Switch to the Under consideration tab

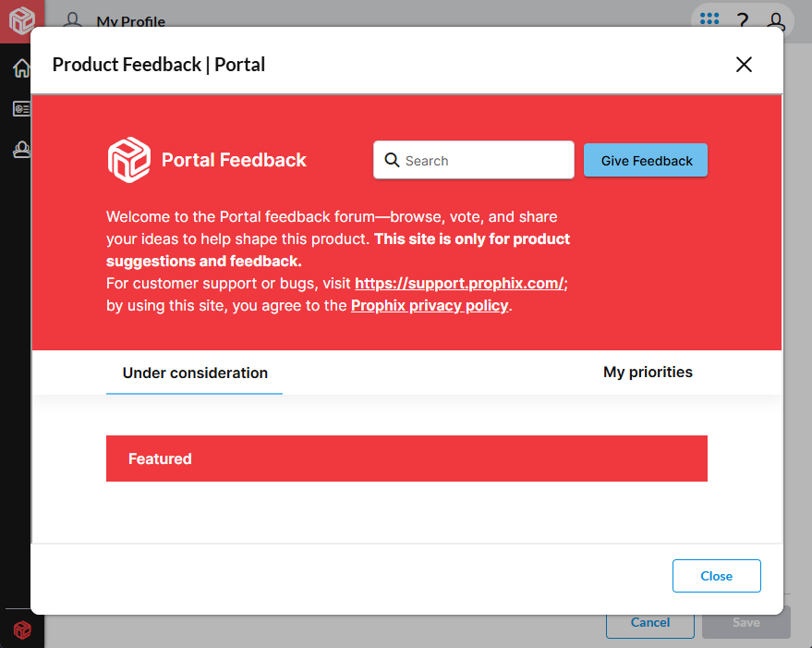195,373
